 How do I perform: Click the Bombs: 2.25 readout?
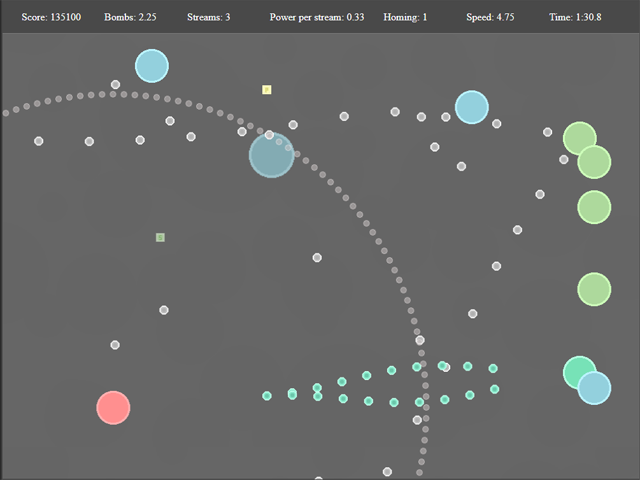(x=130, y=17)
